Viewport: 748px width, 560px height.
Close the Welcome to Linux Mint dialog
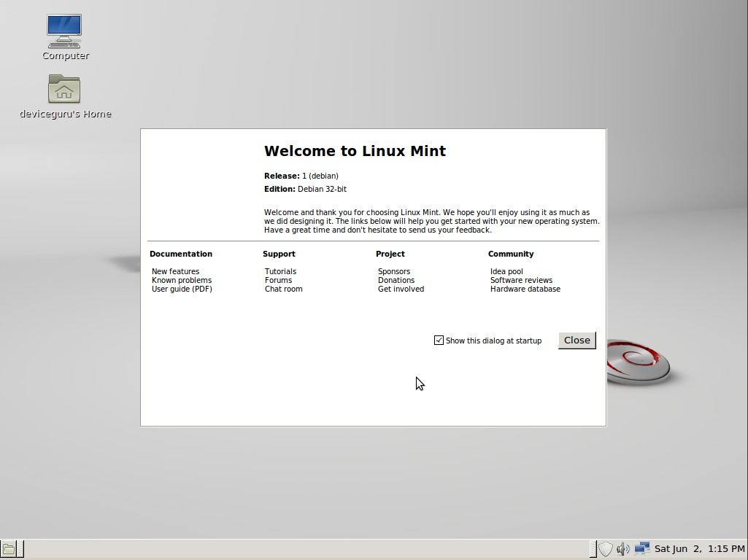coord(577,341)
